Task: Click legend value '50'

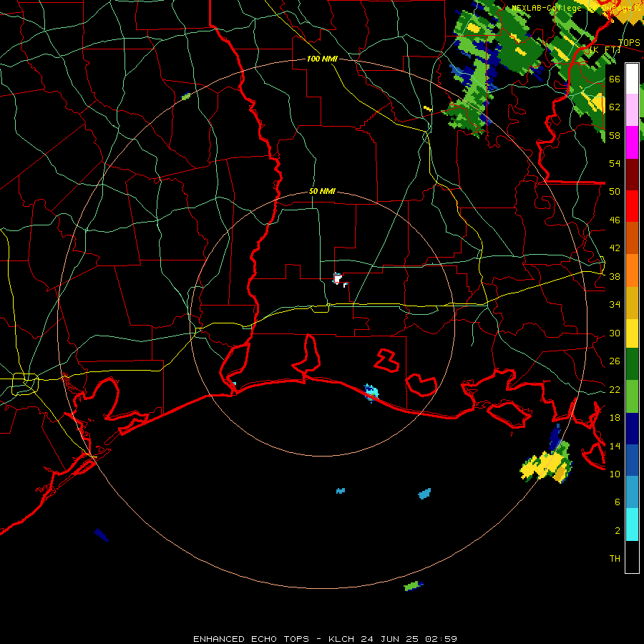Action: click(615, 191)
